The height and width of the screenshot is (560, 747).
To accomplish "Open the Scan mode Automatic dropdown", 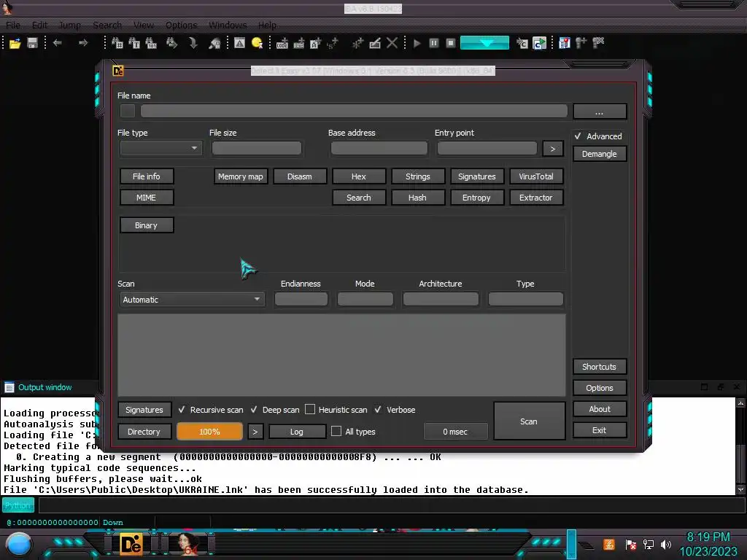I will [x=192, y=300].
